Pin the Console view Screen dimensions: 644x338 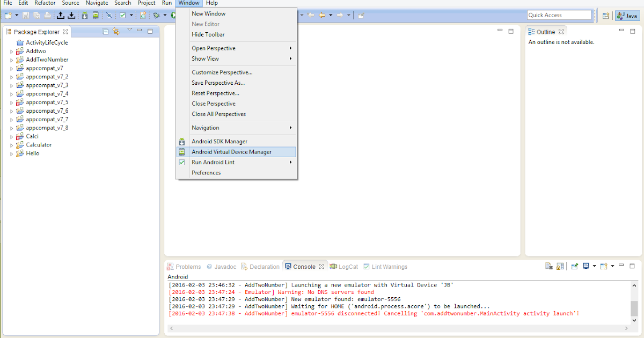[x=574, y=267]
